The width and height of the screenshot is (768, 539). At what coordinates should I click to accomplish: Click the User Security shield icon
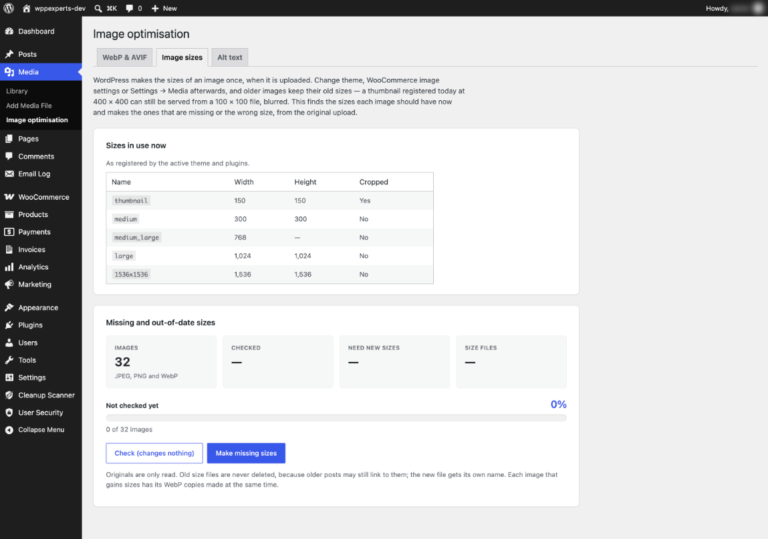point(9,413)
